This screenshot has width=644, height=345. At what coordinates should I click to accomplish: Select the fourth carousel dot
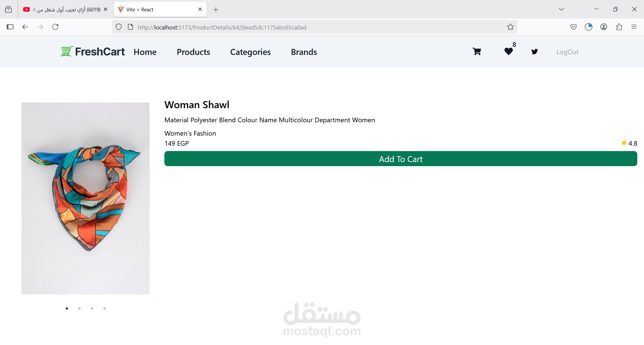(x=105, y=308)
